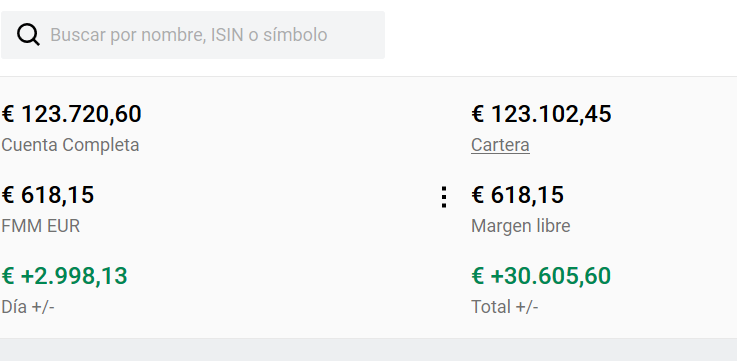The image size is (737, 361).
Task: Click the Margen libre label
Action: 520,226
